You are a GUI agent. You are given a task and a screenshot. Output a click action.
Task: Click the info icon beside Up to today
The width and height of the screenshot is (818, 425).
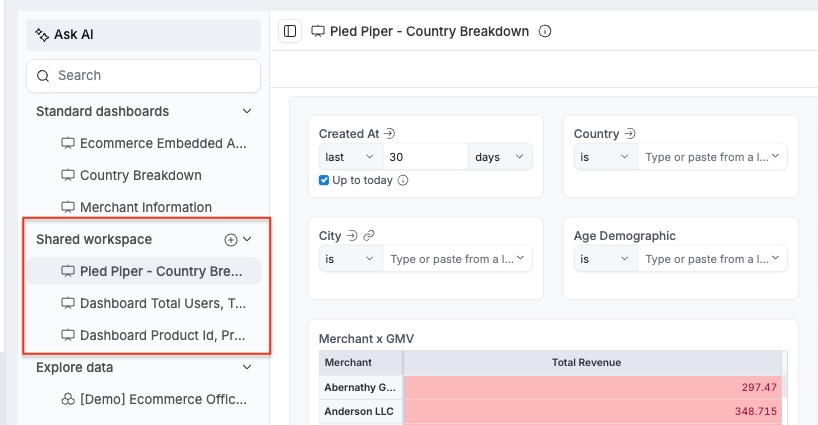coord(403,180)
